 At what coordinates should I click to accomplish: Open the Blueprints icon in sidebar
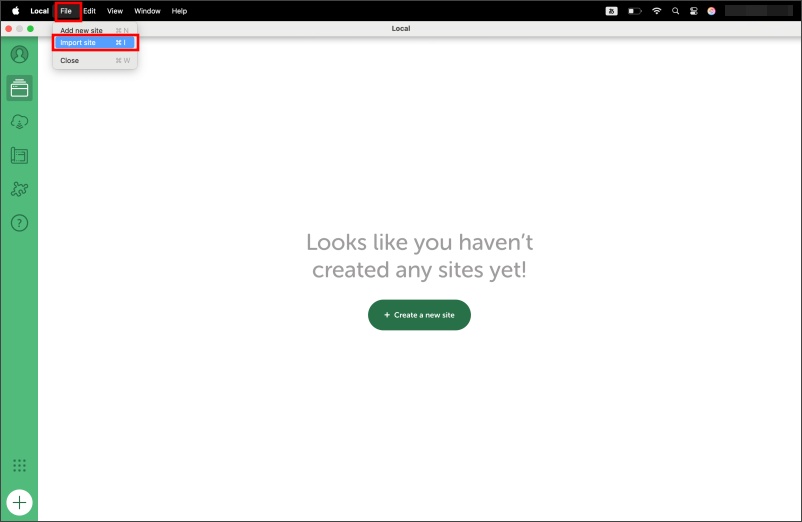pos(19,155)
